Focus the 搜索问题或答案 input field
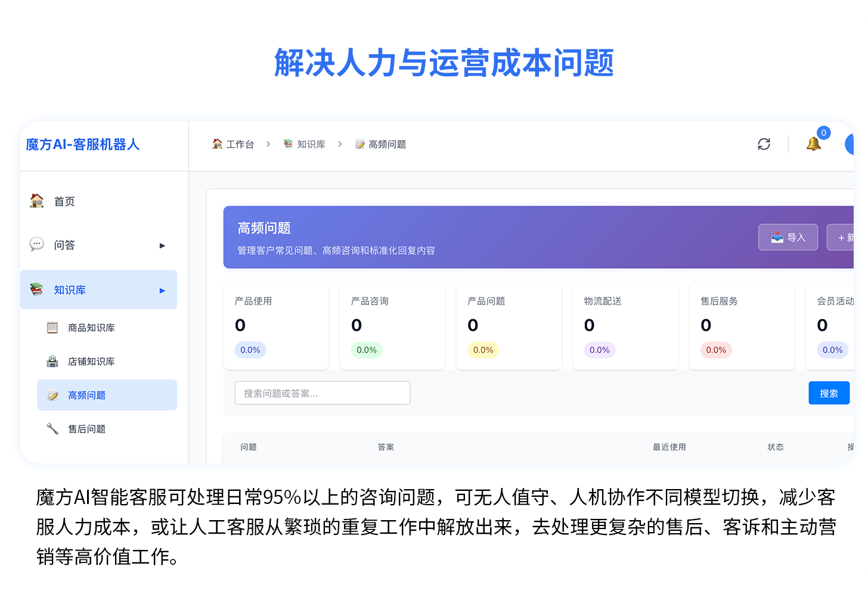Viewport: 868px width, 591px height. 322,393
